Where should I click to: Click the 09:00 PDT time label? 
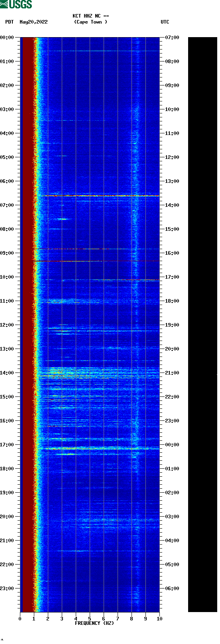click(x=7, y=253)
